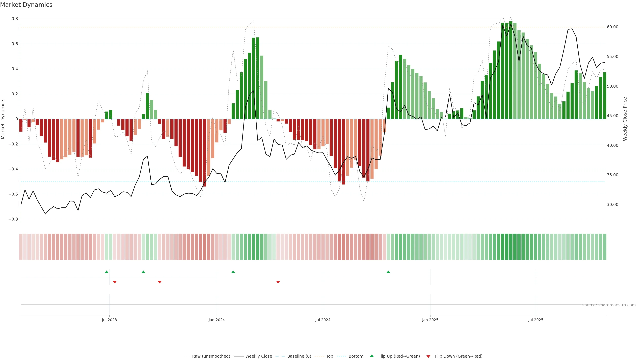
Task: Click the Top legend entry label
Action: click(330, 356)
